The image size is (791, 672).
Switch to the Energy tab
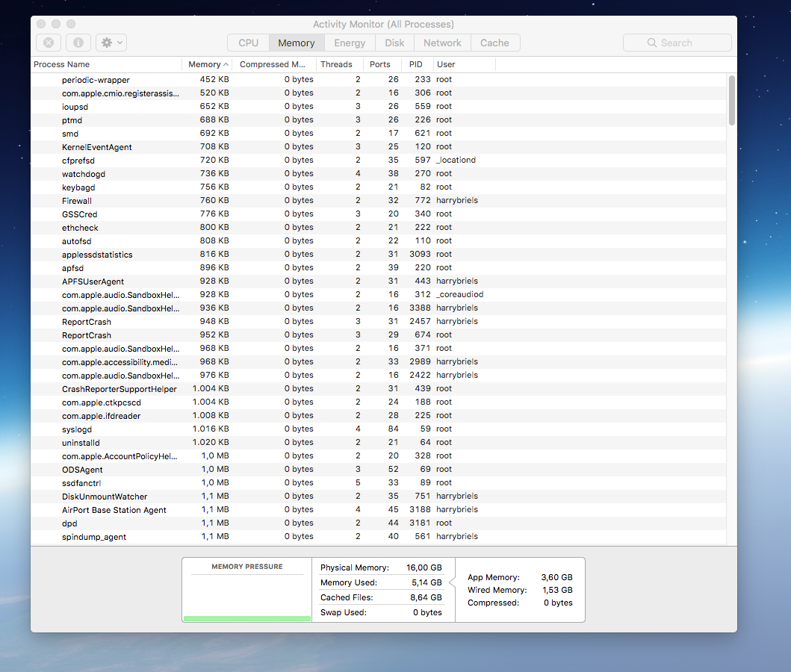point(350,43)
